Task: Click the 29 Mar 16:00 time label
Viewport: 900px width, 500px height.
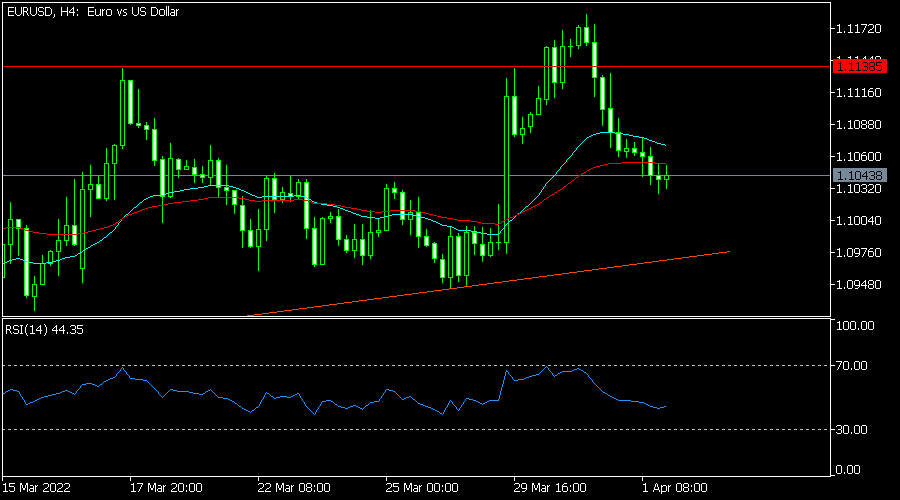Action: pos(550,488)
